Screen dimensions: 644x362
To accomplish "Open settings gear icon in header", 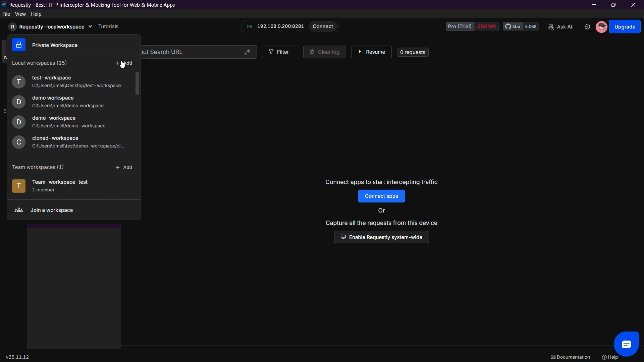I will point(587,27).
